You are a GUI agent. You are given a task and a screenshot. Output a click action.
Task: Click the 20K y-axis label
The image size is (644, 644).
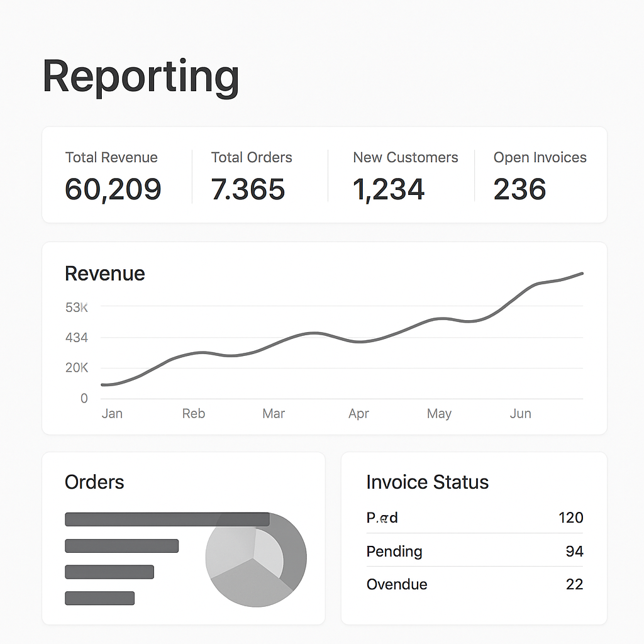[x=77, y=368]
